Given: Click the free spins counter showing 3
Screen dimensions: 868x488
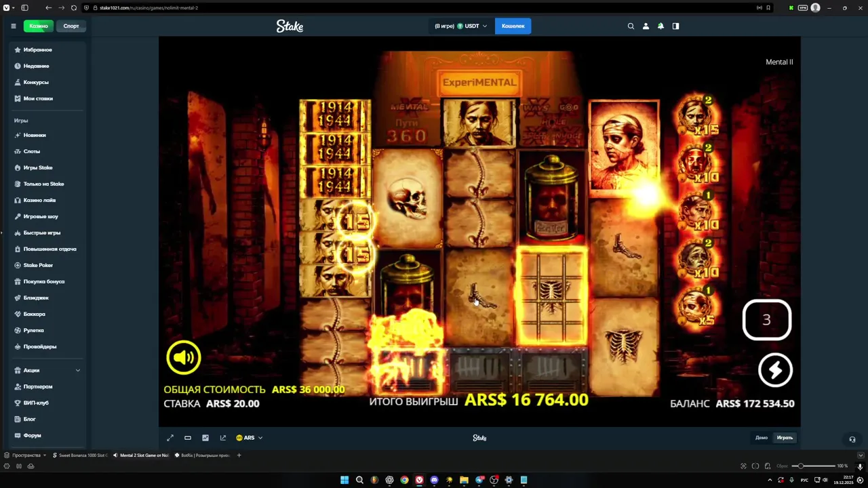Looking at the screenshot, I should click(767, 320).
